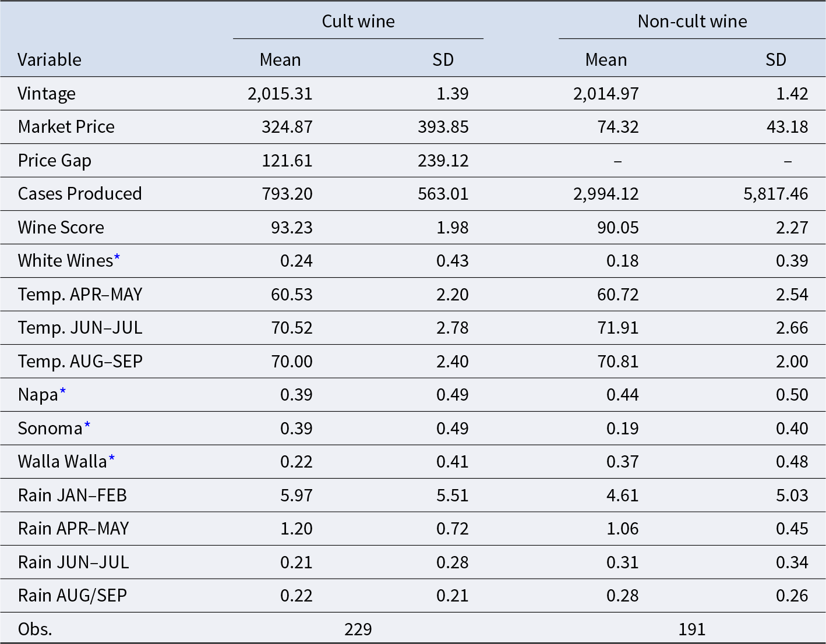Select the cult wine observations count 229
Viewport: 826px width, 644px height.
(358, 629)
